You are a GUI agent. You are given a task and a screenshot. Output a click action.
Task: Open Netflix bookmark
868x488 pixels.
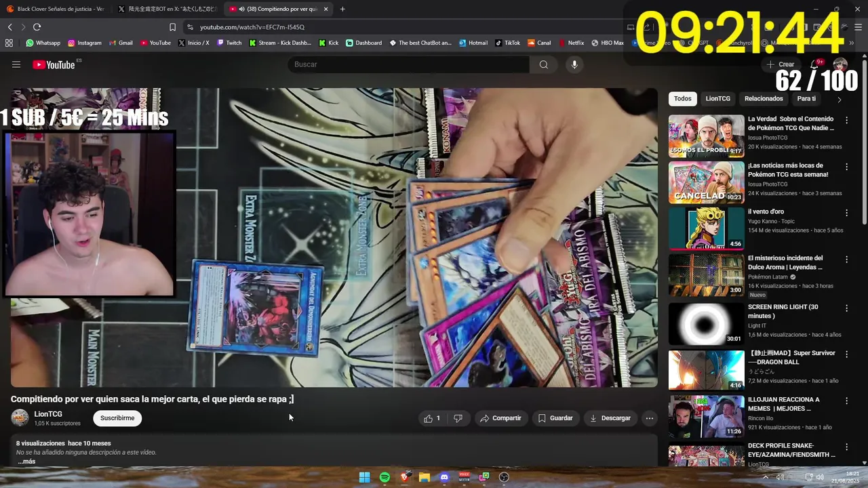point(570,43)
